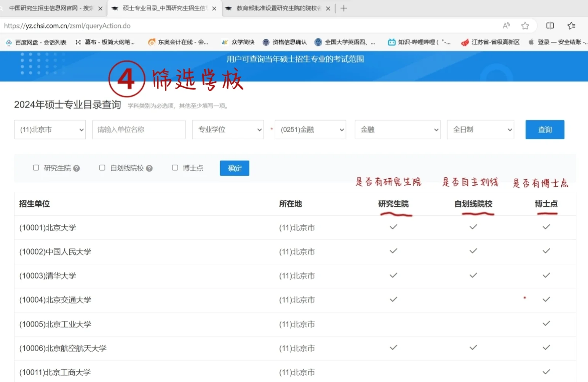588x382 pixels.
Task: Open the 百度网盘 bookmark
Action: (37, 42)
